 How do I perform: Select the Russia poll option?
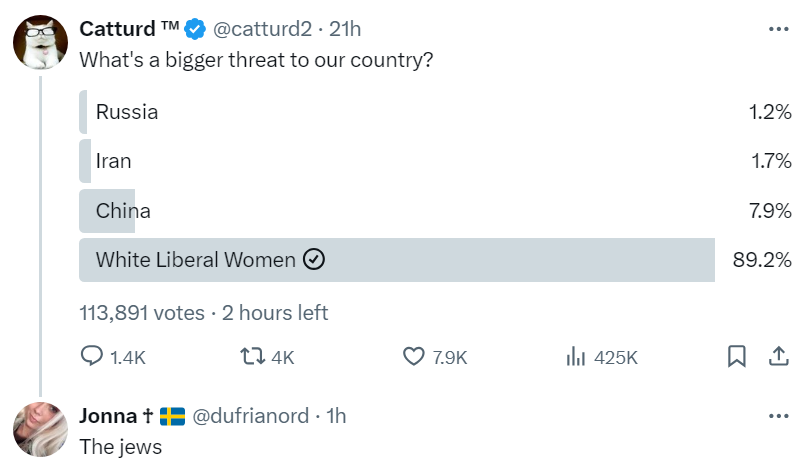(127, 112)
